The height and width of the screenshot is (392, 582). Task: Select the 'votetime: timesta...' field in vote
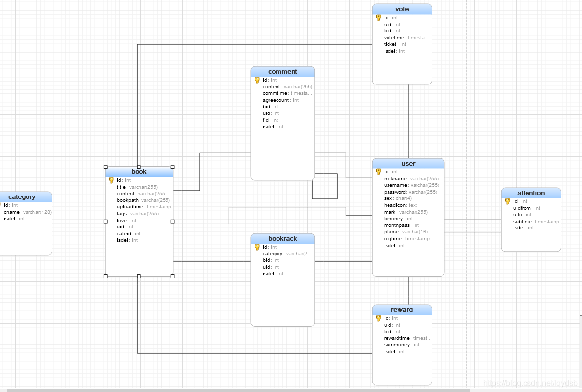(x=407, y=37)
